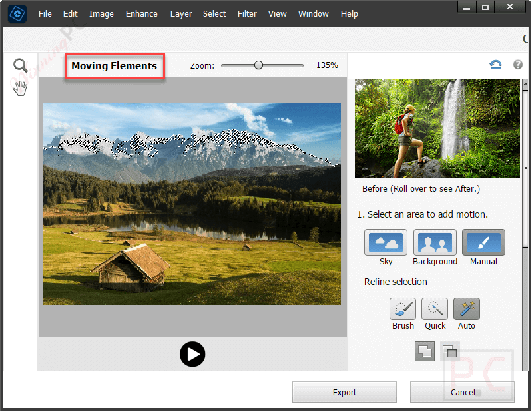Close the application window
This screenshot has width=532, height=412.
pyautogui.click(x=510, y=7)
